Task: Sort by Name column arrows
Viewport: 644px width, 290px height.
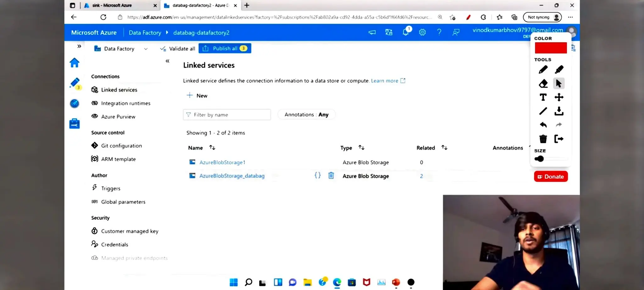Action: point(212,148)
